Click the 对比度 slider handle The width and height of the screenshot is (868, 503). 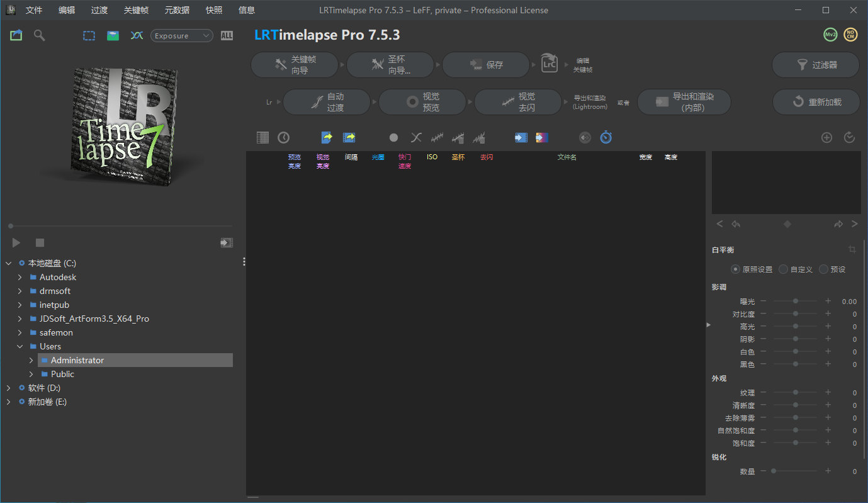(796, 314)
